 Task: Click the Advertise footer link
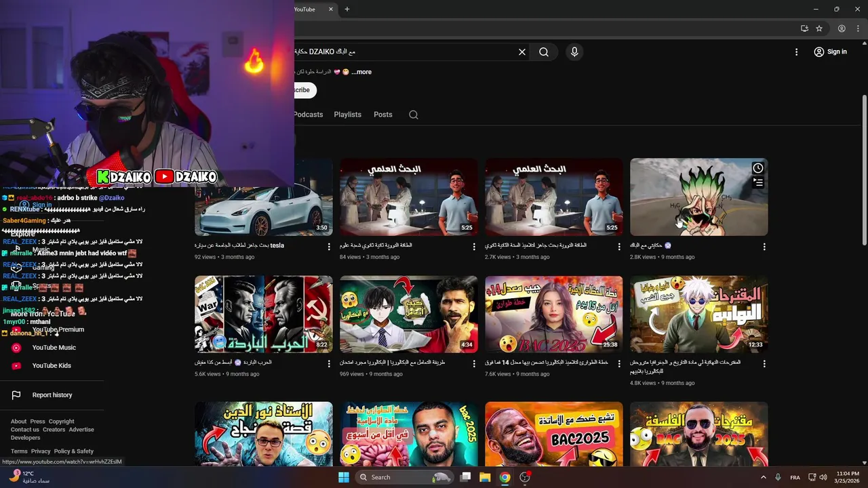(x=81, y=430)
